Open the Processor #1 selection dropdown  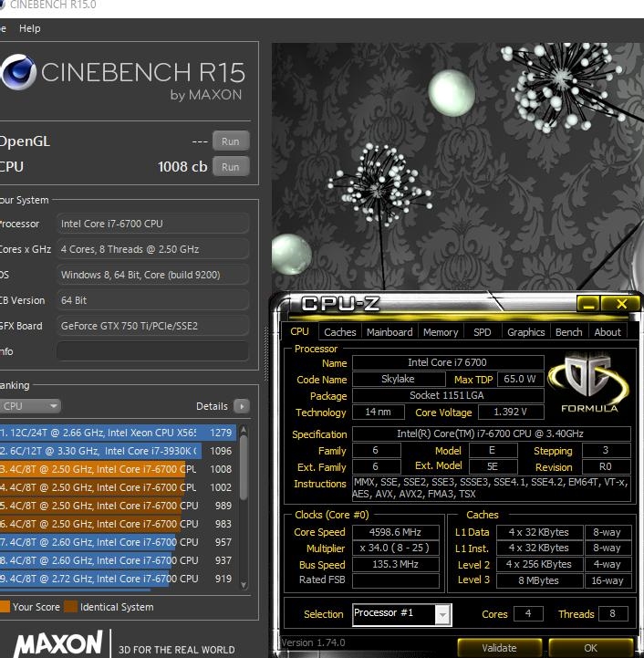pyautogui.click(x=401, y=614)
